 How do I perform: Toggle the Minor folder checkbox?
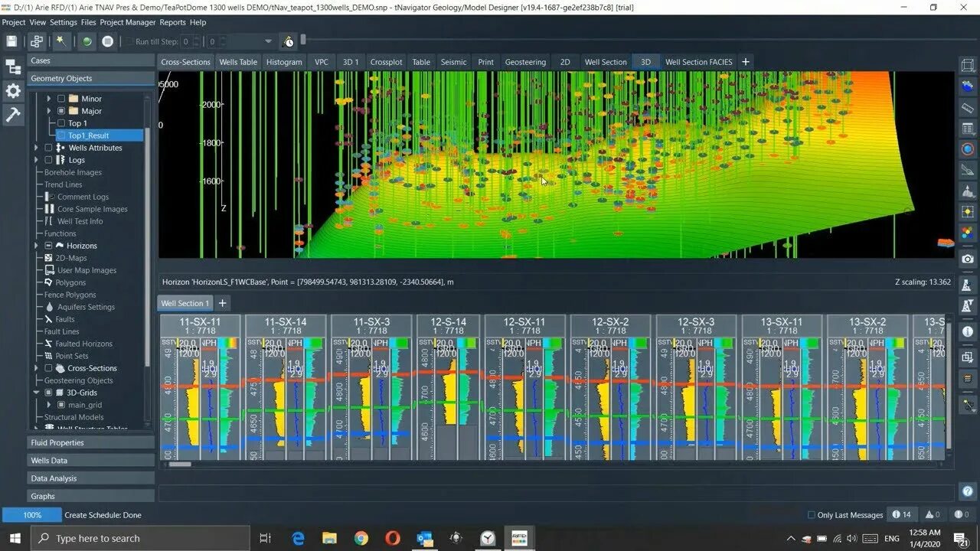pyautogui.click(x=61, y=99)
